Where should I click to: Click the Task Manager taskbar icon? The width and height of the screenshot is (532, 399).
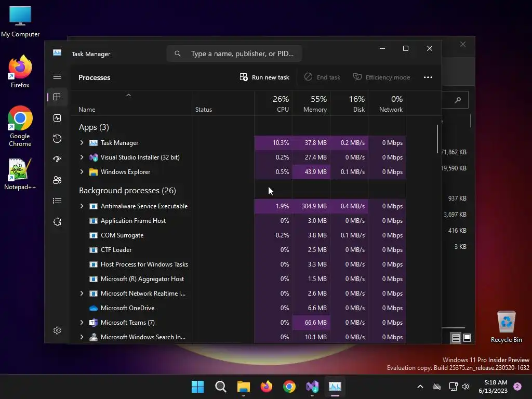(335, 387)
